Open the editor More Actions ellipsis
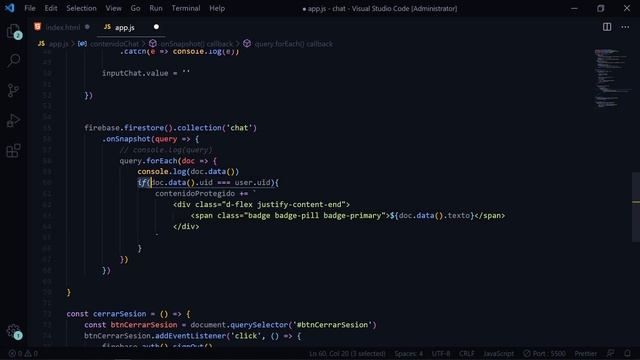Viewport: 640px width, 360px height. click(625, 27)
